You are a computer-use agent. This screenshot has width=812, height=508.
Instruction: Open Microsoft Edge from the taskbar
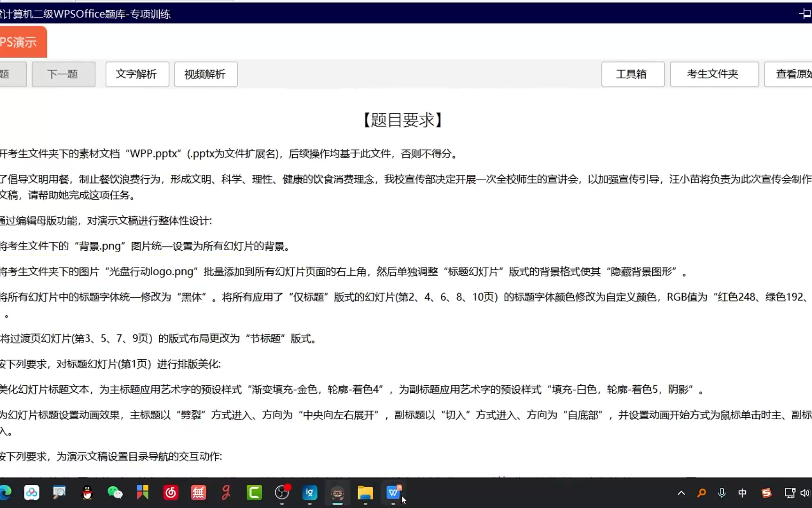pyautogui.click(x=6, y=492)
